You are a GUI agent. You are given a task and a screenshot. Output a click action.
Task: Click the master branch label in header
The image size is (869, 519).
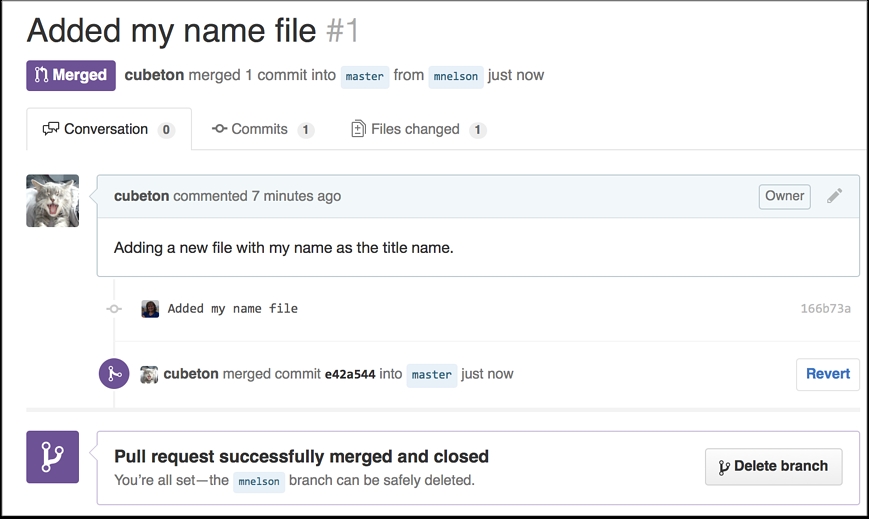(365, 77)
